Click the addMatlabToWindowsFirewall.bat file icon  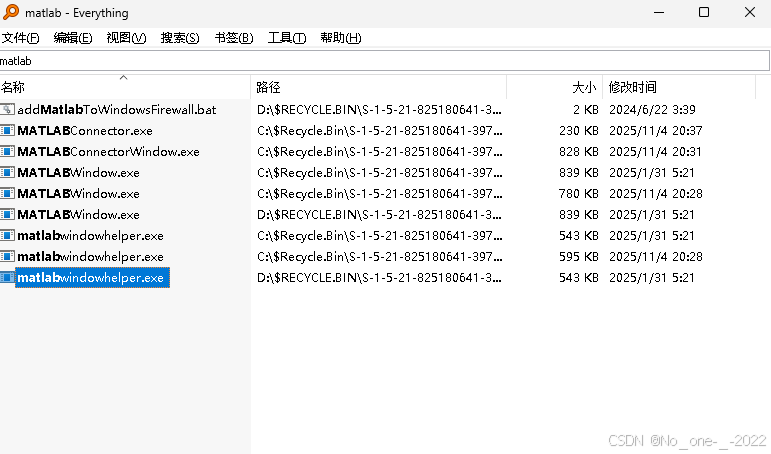[x=7, y=109]
